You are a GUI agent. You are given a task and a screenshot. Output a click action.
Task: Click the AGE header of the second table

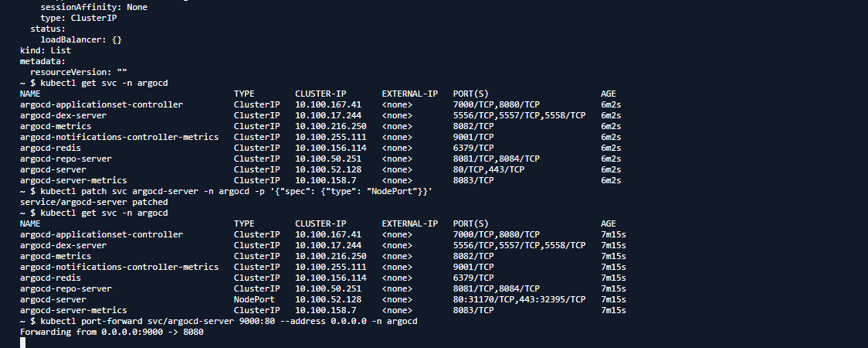click(609, 223)
